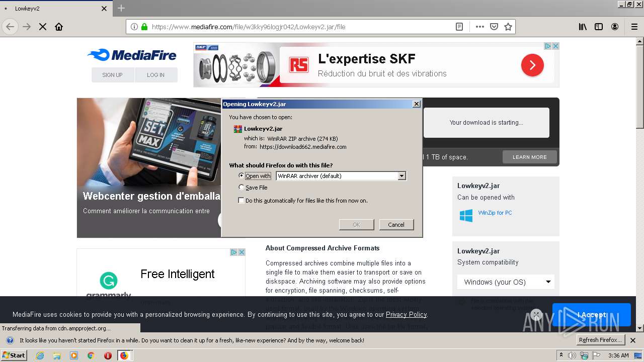Open the 'Windows (your OS)' compatibility dropdown
This screenshot has width=644, height=362.
506,282
